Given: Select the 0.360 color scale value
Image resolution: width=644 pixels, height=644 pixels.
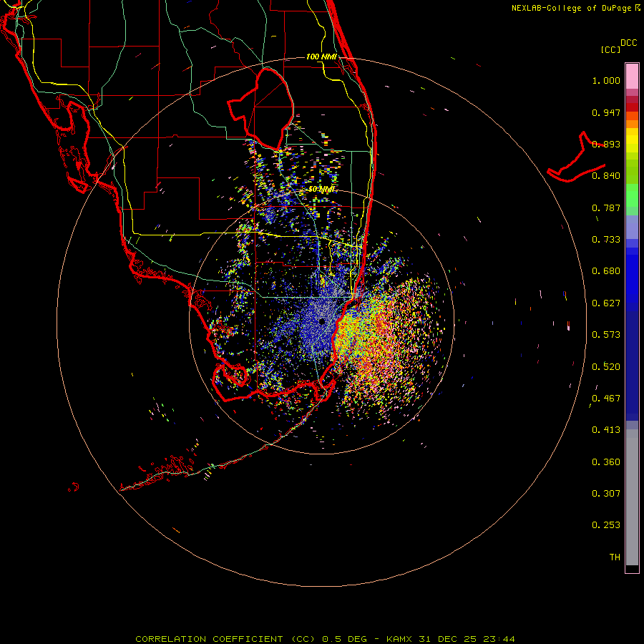Looking at the screenshot, I should 606,462.
